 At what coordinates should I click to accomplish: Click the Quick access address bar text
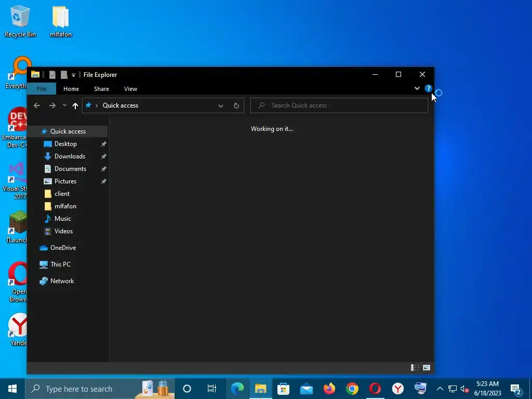click(121, 105)
